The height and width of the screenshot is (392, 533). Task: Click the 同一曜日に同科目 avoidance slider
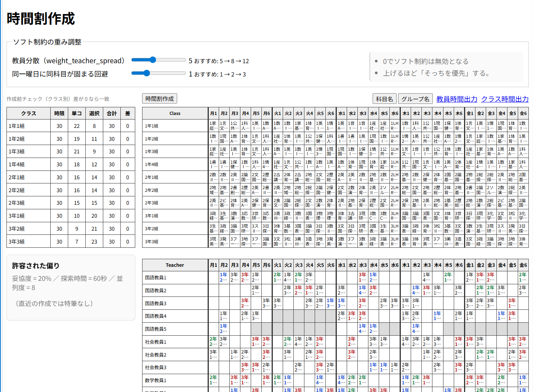click(158, 73)
